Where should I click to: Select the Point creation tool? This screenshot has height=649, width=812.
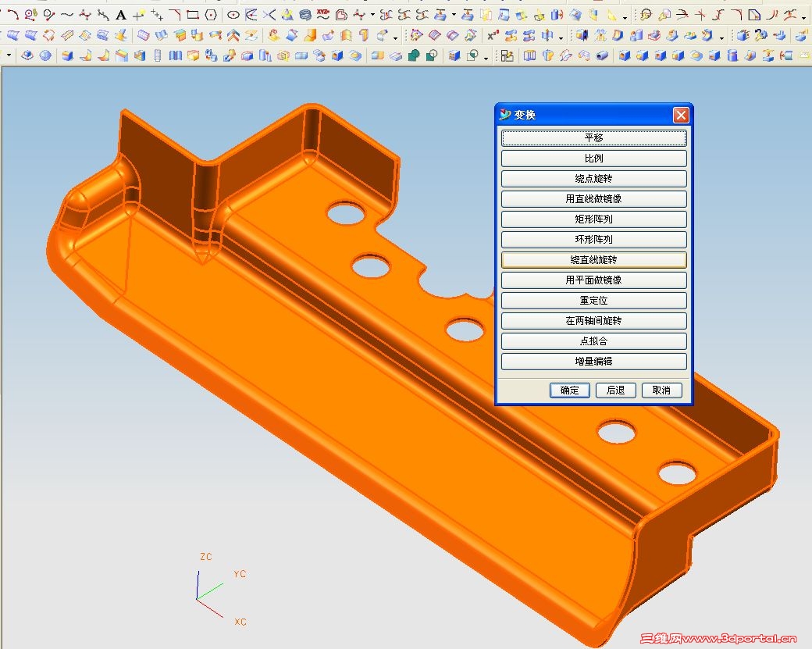tap(139, 15)
